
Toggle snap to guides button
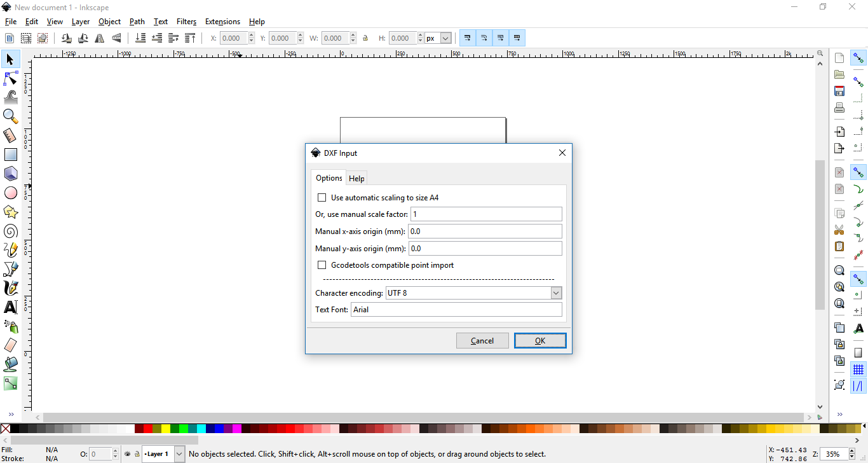point(858,386)
